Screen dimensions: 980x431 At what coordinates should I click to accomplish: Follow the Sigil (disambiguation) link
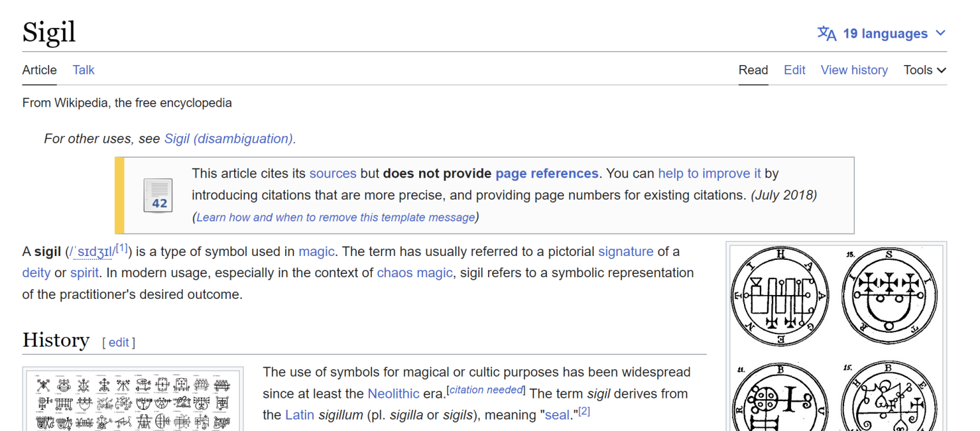click(x=230, y=139)
